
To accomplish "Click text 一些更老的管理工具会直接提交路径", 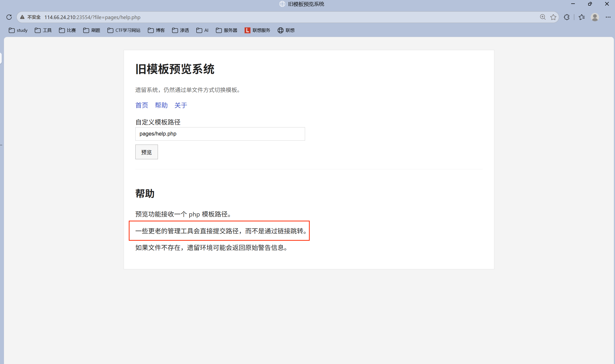I will pos(187,231).
